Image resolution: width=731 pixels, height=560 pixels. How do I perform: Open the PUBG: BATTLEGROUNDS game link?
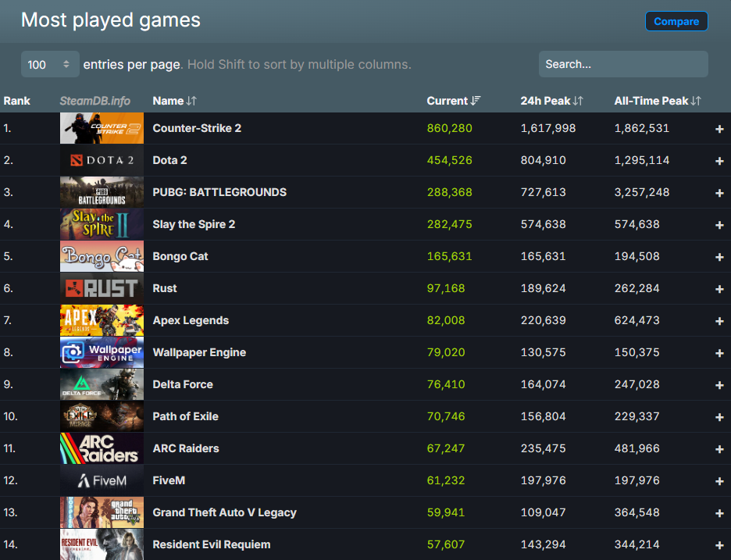click(219, 192)
